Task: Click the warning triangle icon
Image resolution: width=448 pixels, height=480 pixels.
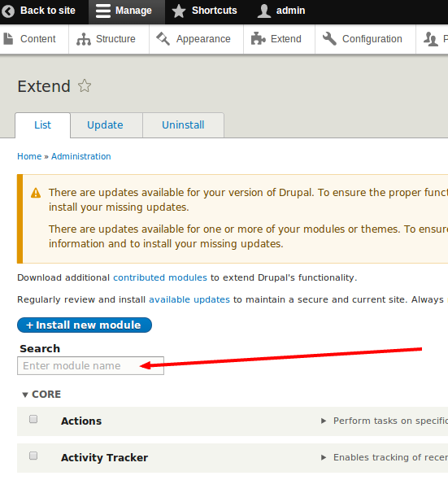Action: coord(36,193)
